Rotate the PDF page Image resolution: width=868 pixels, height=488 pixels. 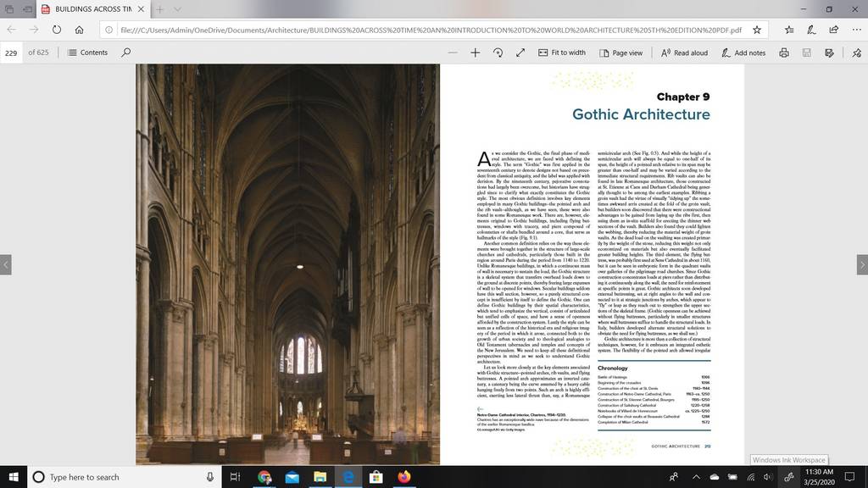498,53
